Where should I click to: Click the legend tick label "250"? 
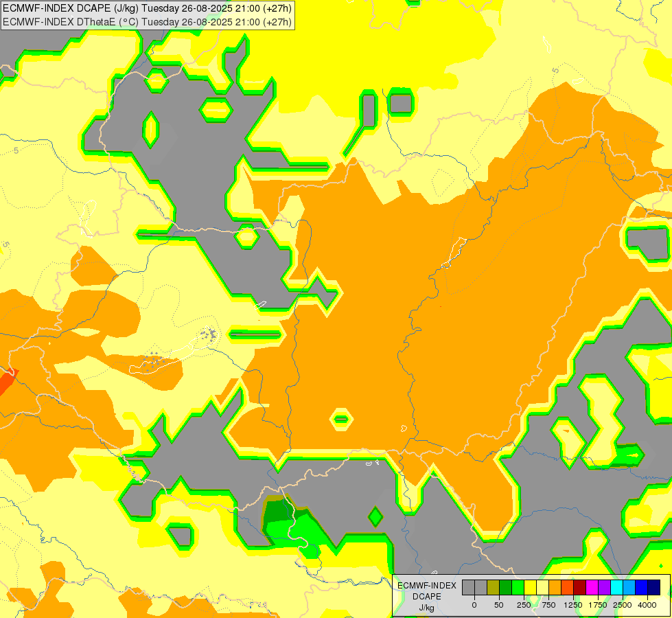(524, 605)
